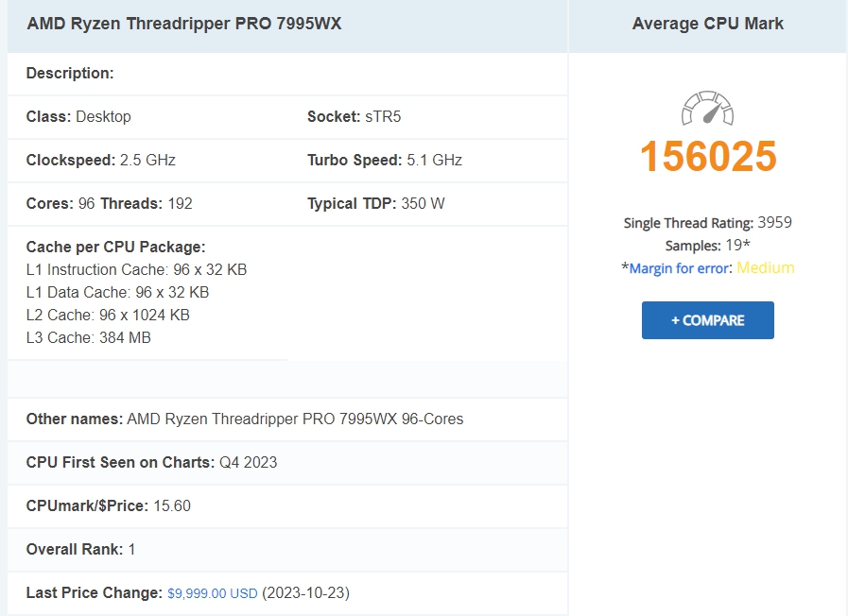Click the Turbo Speed: 5.1 GHz value

pyautogui.click(x=385, y=160)
